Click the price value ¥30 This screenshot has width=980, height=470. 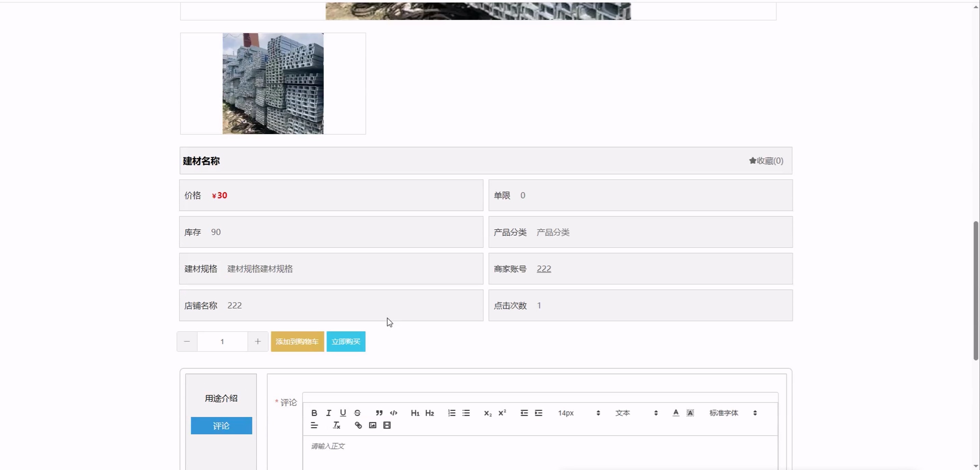219,195
